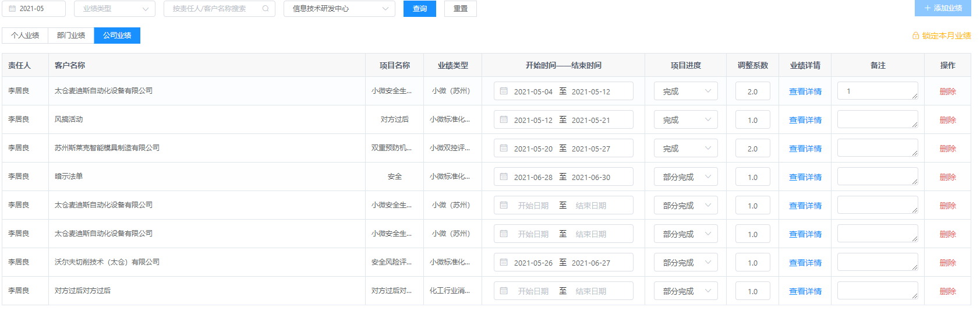Select the 公司业绩 tab
This screenshot has height=321, width=980.
pos(117,36)
